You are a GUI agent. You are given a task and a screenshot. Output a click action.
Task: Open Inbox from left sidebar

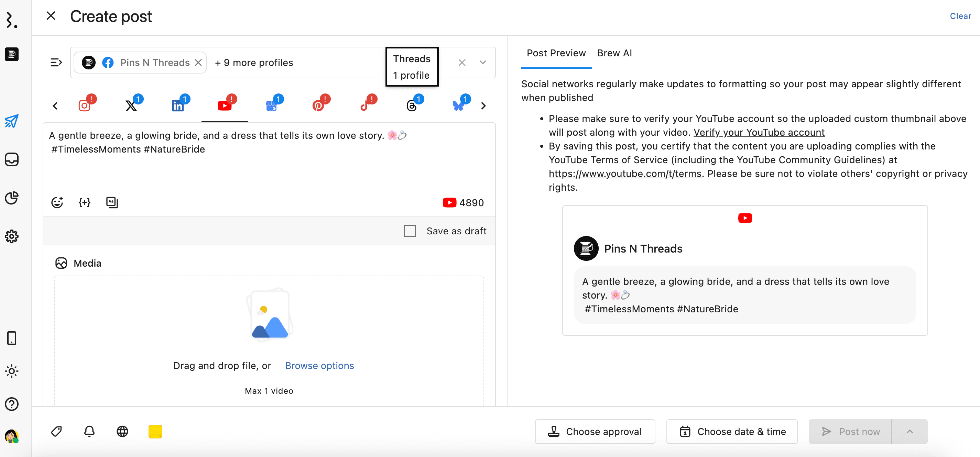[x=11, y=159]
